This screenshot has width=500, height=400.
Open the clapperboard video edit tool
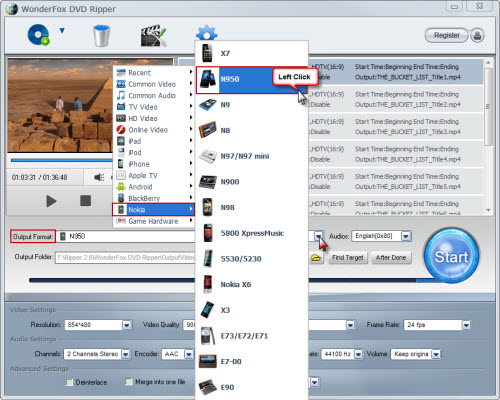(153, 35)
